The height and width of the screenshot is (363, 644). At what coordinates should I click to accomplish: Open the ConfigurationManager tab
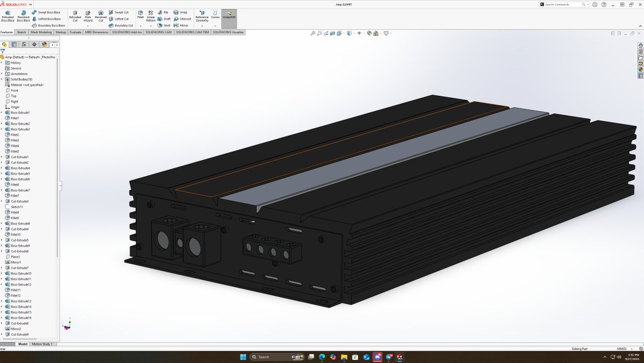[24, 45]
